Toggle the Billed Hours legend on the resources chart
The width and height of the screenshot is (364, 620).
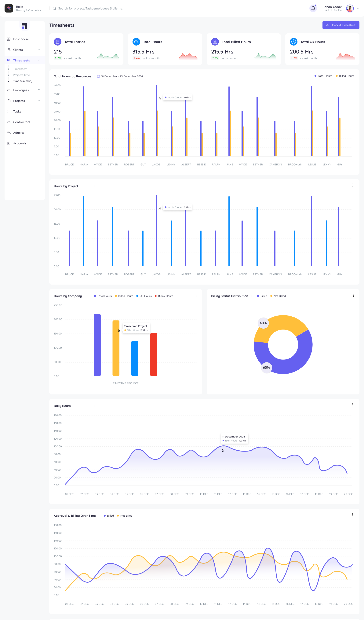coord(345,76)
